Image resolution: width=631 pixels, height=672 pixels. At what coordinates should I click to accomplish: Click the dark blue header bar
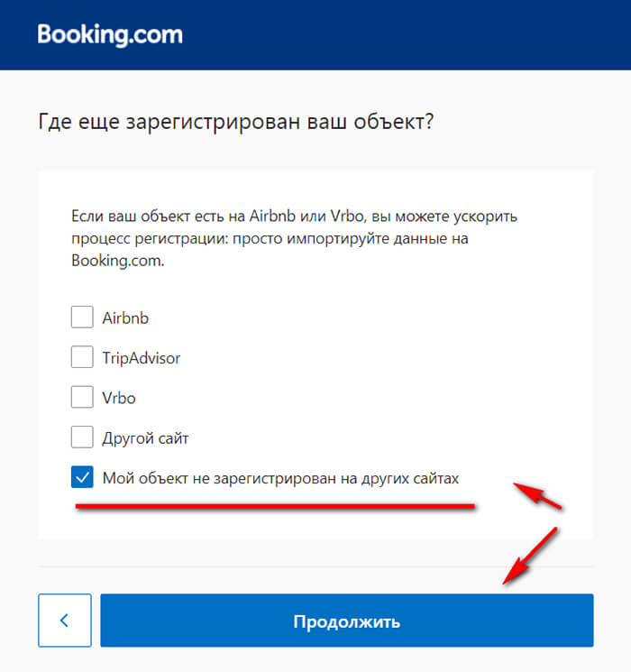coord(406,34)
